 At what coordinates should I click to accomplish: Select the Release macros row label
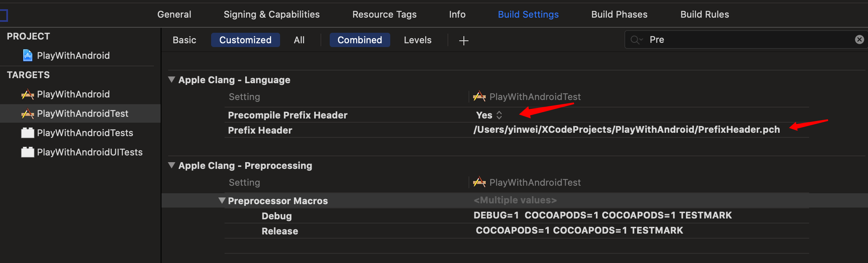pos(280,231)
